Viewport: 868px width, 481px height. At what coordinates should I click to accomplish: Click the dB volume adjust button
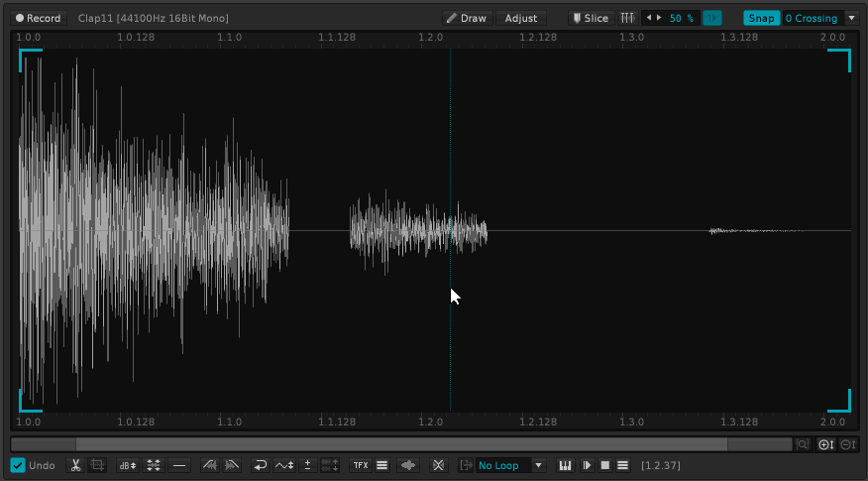(x=127, y=465)
